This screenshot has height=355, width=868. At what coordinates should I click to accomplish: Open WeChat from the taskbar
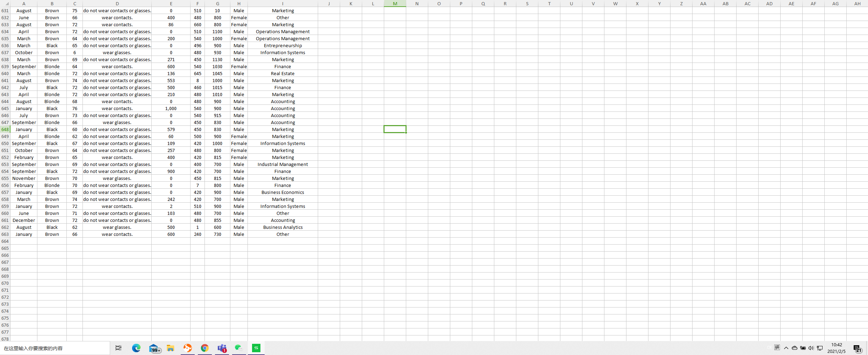(239, 348)
